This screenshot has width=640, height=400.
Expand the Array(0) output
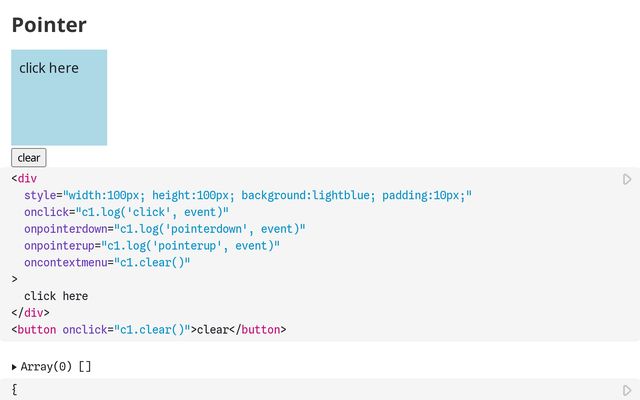point(14,367)
